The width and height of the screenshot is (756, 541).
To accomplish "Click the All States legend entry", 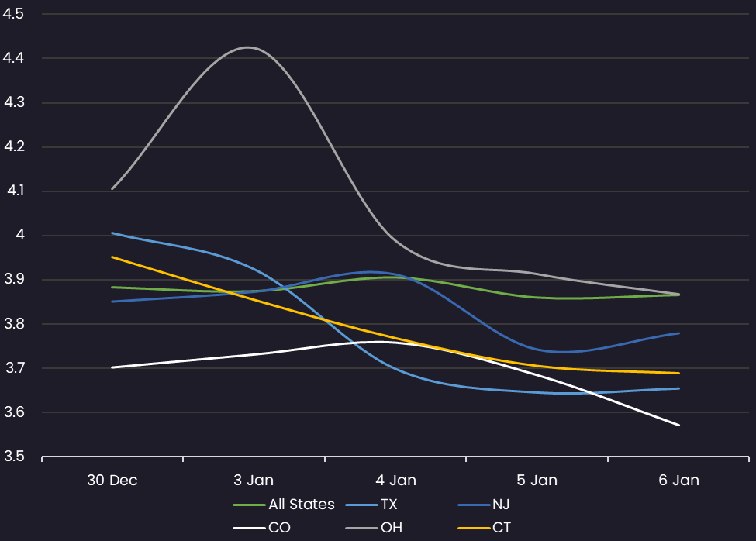I will click(x=284, y=505).
